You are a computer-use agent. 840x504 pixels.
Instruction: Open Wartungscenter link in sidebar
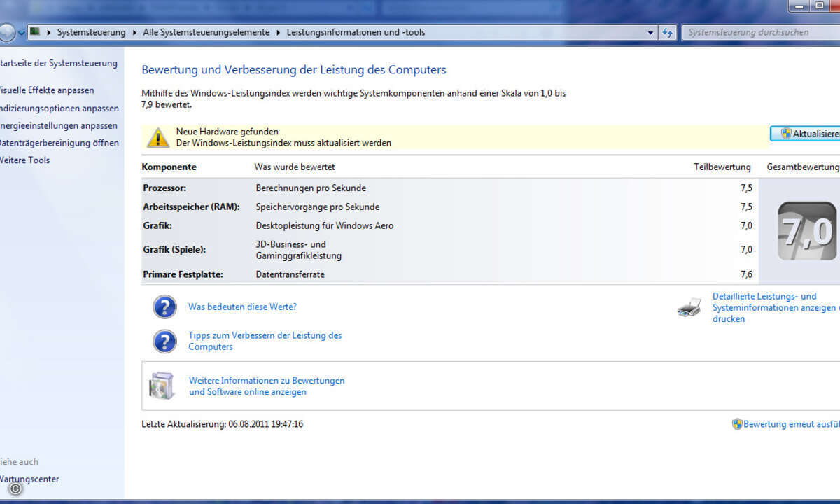(x=29, y=479)
